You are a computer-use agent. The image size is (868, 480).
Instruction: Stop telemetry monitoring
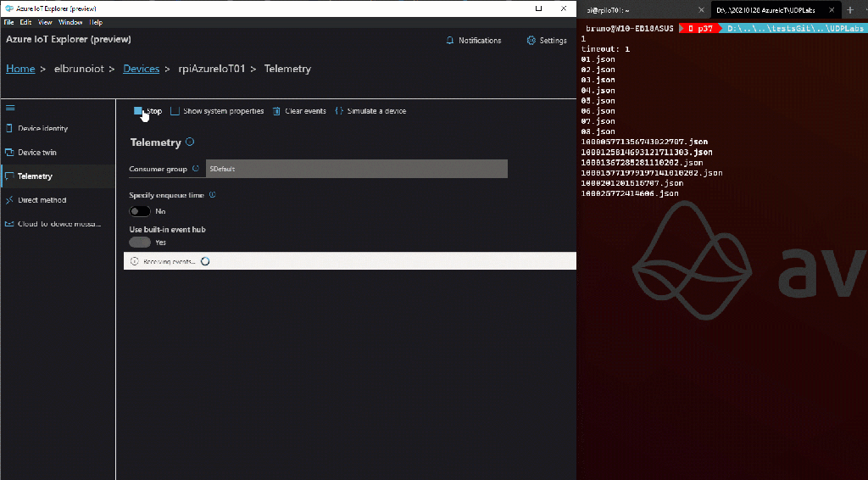pyautogui.click(x=147, y=111)
